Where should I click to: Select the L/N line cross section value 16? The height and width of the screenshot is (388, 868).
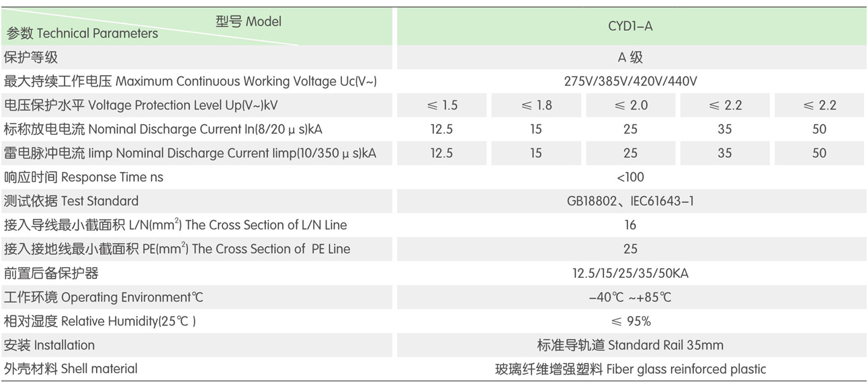click(x=630, y=226)
